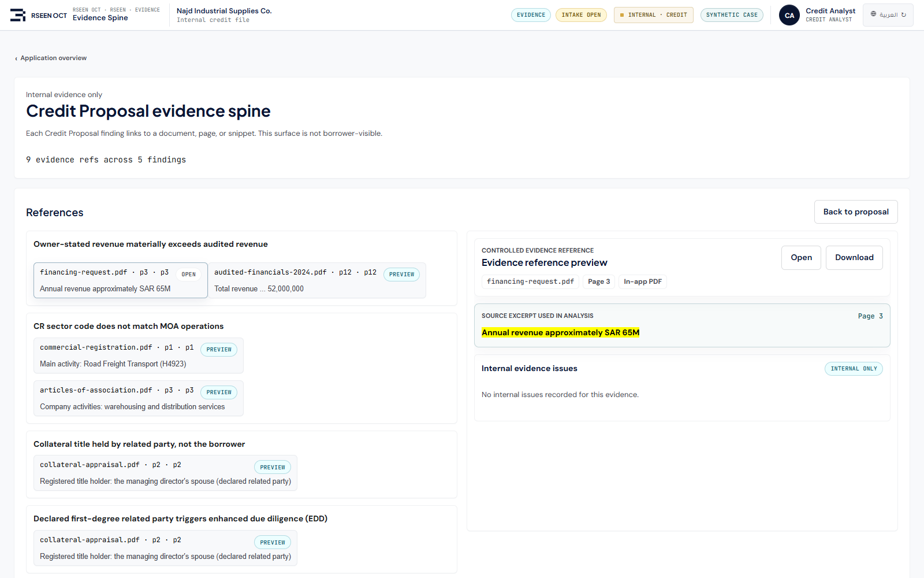Switch language with the globe button
Image resolution: width=924 pixels, height=578 pixels.
coord(888,15)
